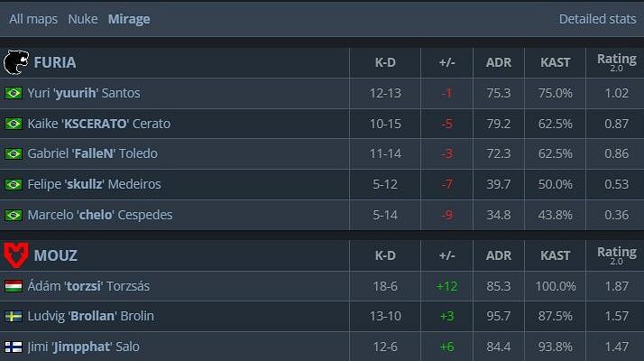Click the Brazil flag beside KSCERATO

(x=14, y=124)
